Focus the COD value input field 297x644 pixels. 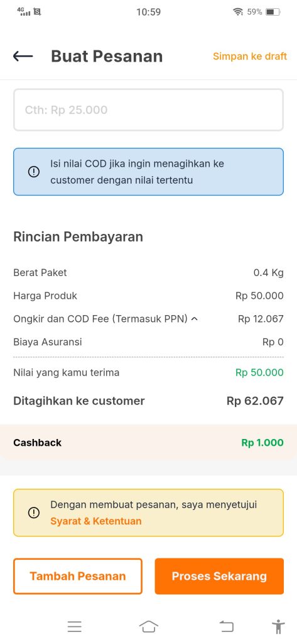pos(148,110)
